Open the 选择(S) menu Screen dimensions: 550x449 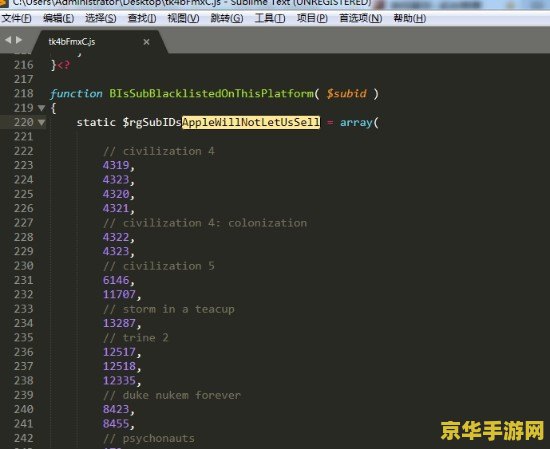coord(101,18)
